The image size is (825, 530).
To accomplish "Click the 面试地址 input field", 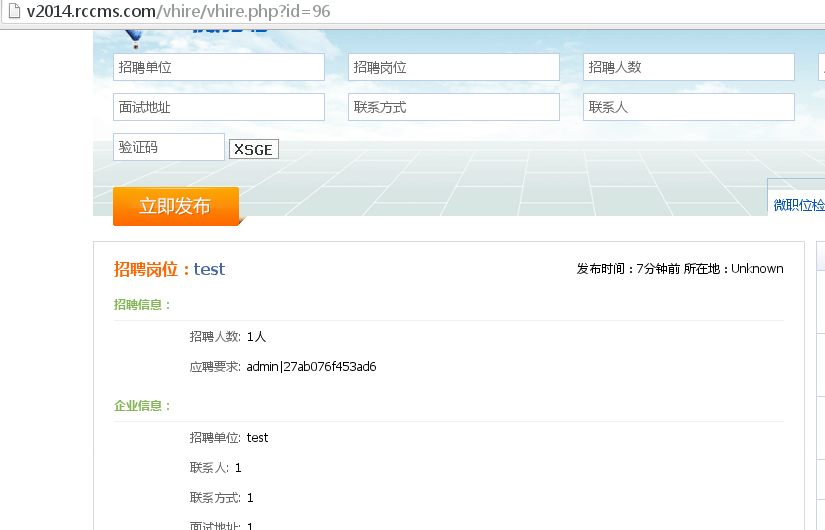I will point(219,107).
